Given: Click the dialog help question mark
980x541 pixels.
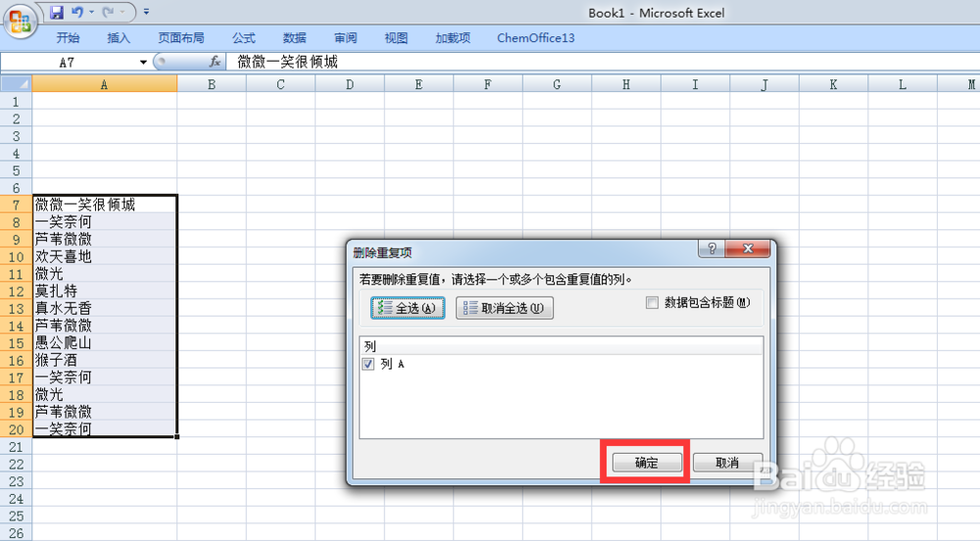Looking at the screenshot, I should pyautogui.click(x=711, y=249).
